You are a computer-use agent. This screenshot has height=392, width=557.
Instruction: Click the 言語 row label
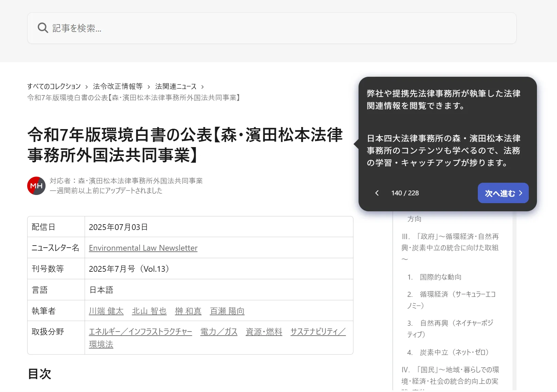(40, 290)
